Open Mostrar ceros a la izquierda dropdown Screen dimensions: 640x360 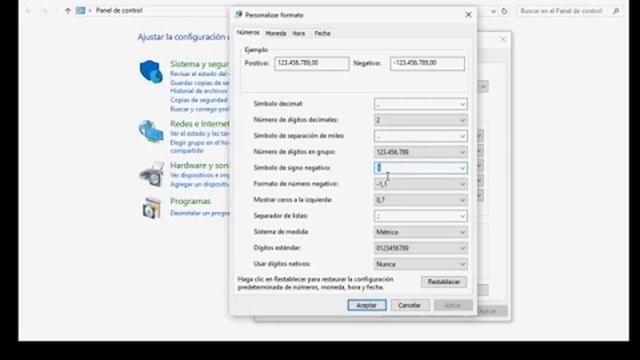click(x=420, y=200)
